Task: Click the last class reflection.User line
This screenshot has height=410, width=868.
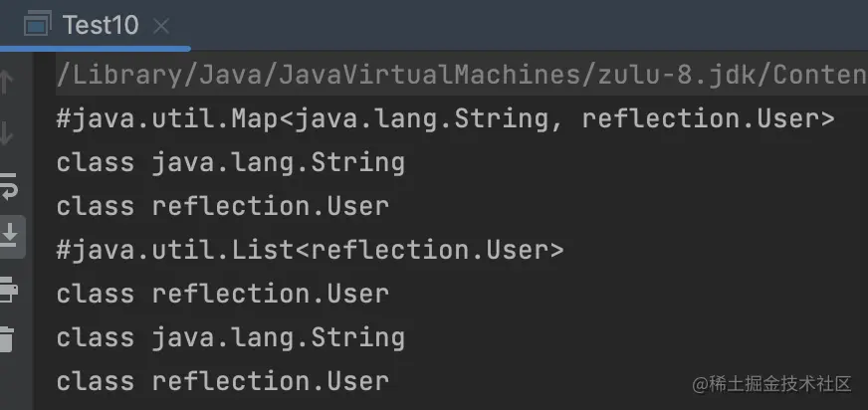Action: [x=223, y=382]
